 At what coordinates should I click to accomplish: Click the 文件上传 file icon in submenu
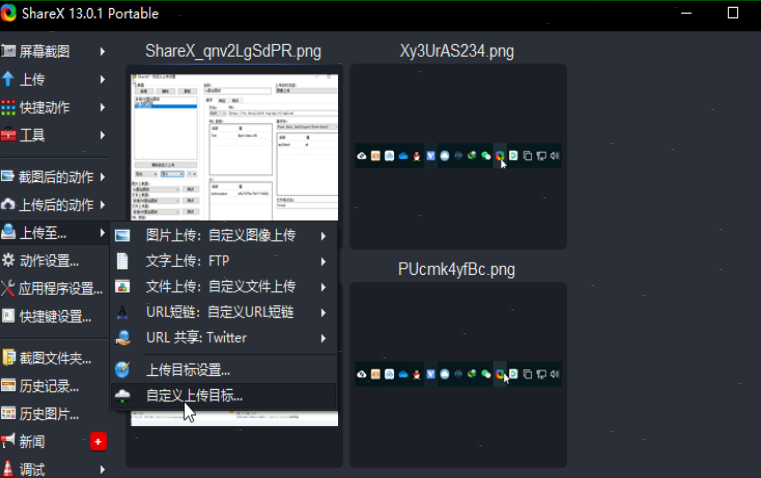click(122, 287)
